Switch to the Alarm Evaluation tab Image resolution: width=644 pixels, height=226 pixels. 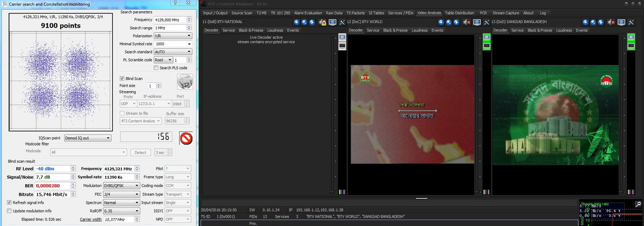point(309,13)
